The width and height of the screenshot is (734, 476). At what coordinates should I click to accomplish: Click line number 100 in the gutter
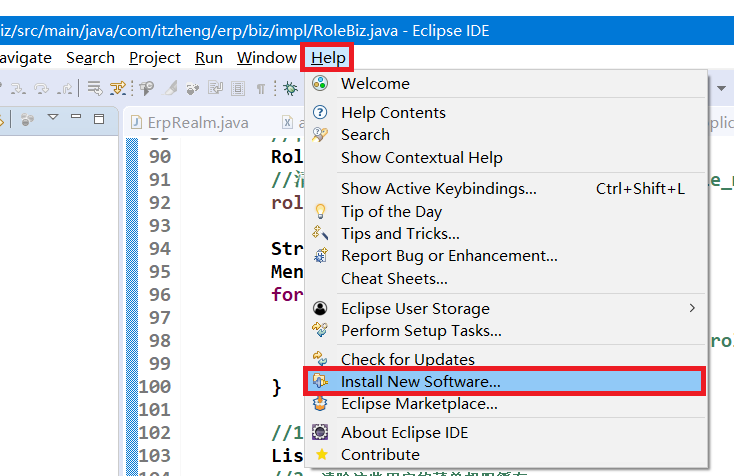(155, 387)
